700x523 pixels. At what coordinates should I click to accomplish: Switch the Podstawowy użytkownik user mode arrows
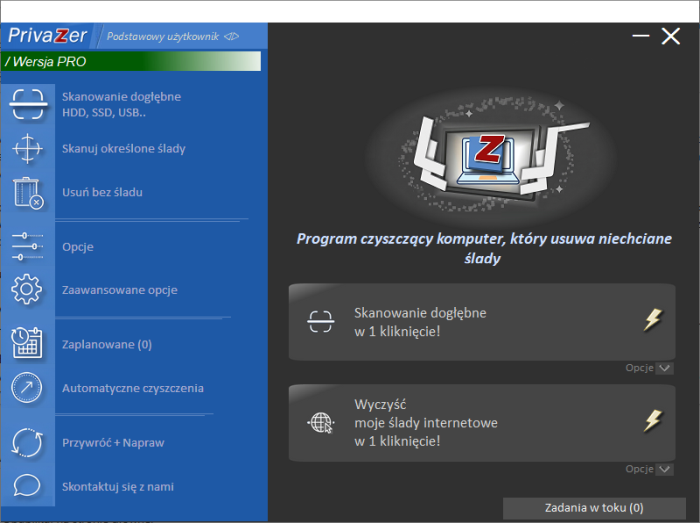[231, 36]
